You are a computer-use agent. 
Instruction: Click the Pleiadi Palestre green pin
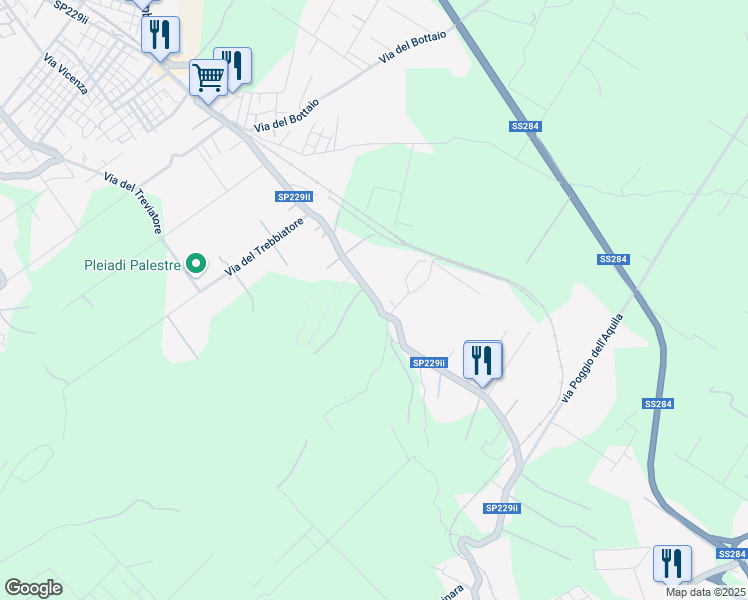tap(196, 263)
